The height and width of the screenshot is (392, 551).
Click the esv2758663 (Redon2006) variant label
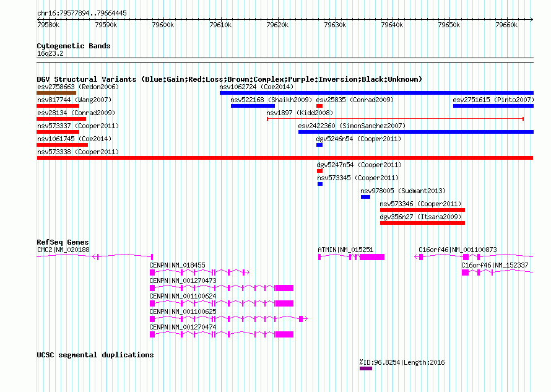(x=78, y=87)
